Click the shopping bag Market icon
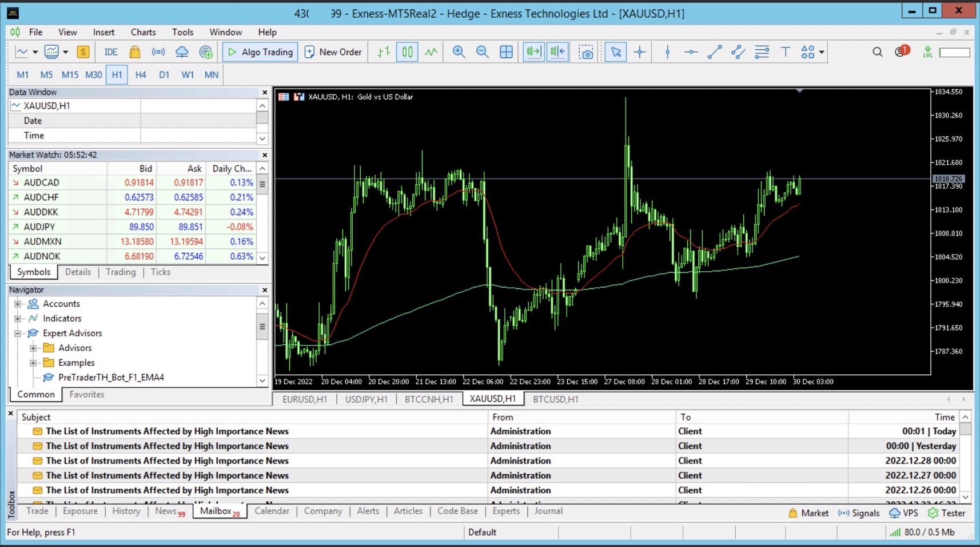This screenshot has width=980, height=547. coord(134,52)
